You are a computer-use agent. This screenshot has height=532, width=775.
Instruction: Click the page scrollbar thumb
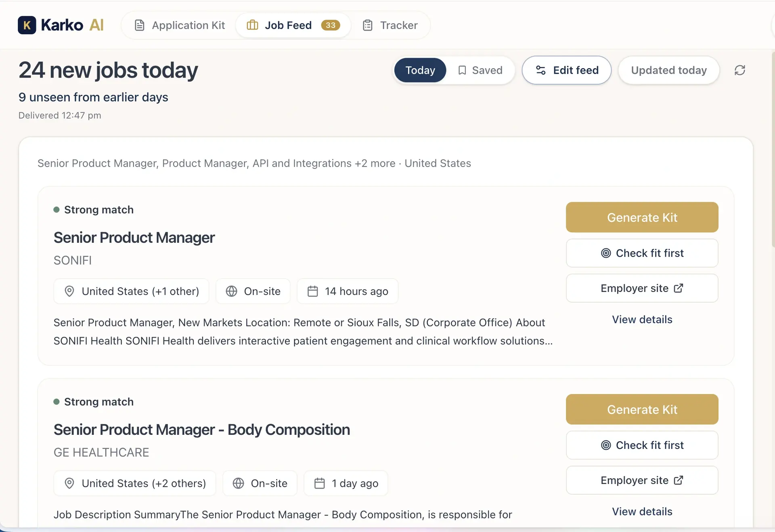tap(773, 149)
